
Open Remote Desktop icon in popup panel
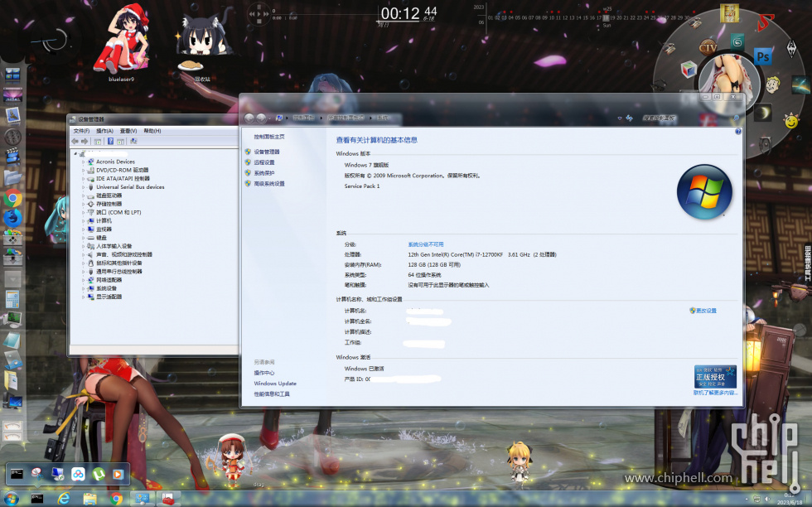[57, 474]
